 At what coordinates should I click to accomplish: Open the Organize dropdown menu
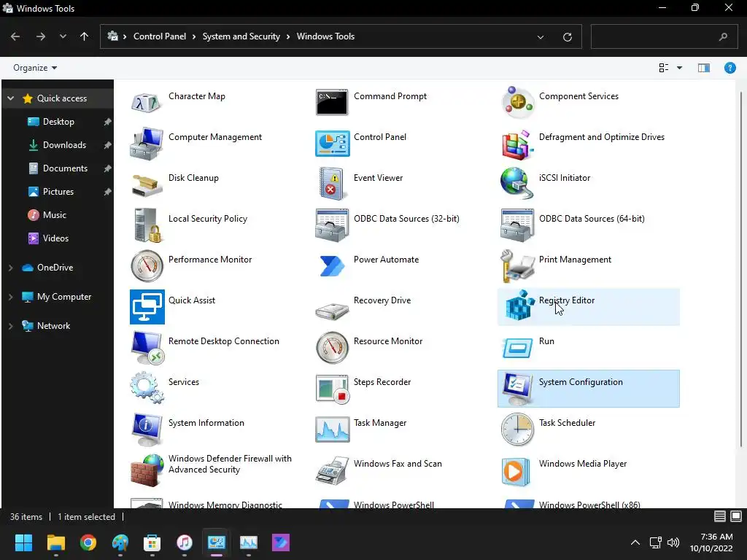[35, 68]
